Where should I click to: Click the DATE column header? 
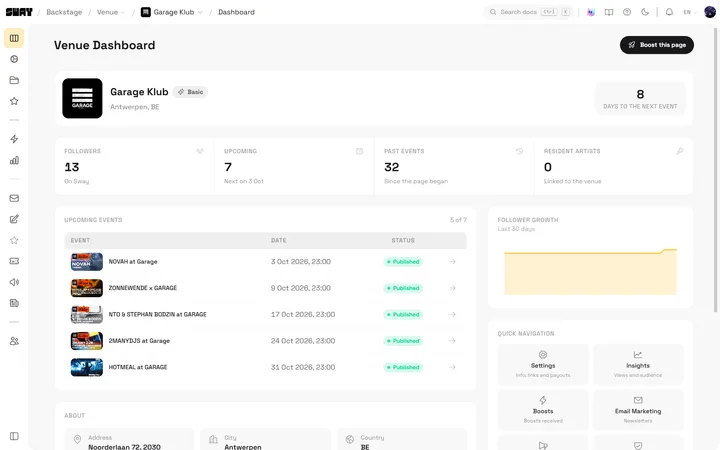(x=278, y=241)
